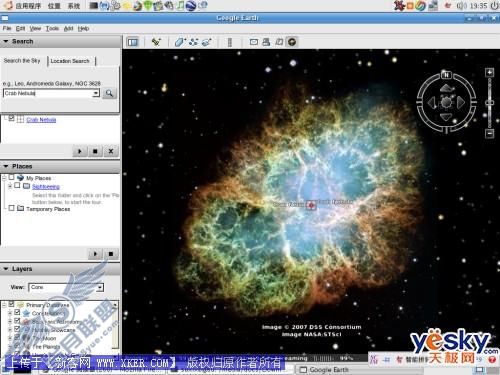Image resolution: width=500 pixels, height=375 pixels.
Task: Zoom in with the plus button
Action: click(489, 72)
